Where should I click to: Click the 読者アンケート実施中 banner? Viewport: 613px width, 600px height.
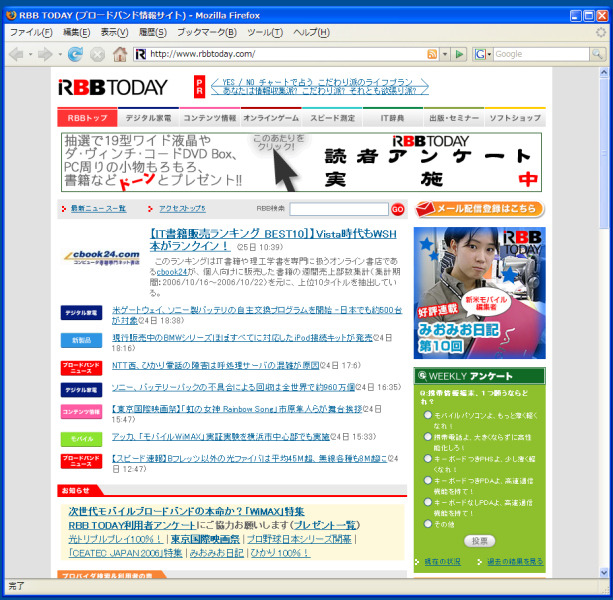point(301,162)
